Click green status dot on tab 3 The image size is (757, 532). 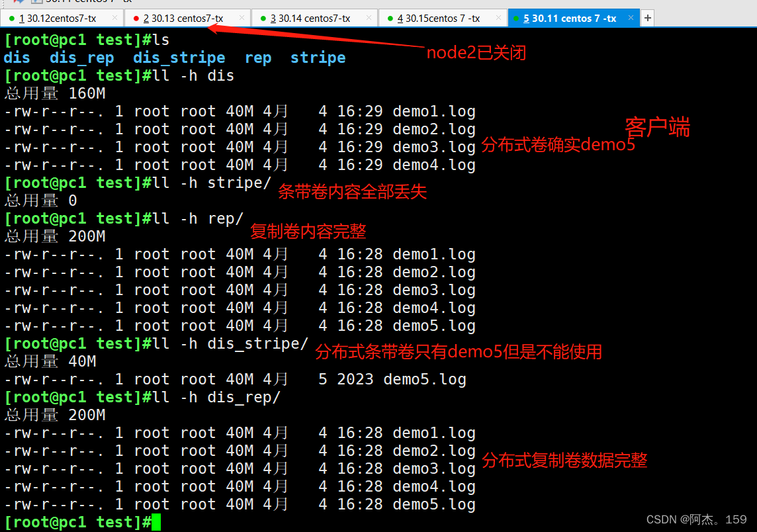point(263,19)
